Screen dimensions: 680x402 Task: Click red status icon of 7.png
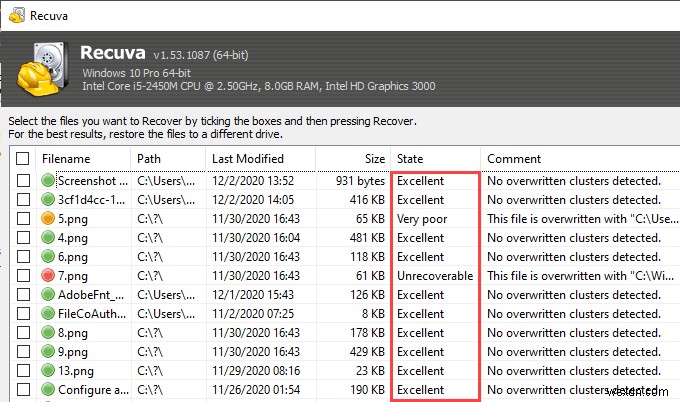(x=48, y=276)
